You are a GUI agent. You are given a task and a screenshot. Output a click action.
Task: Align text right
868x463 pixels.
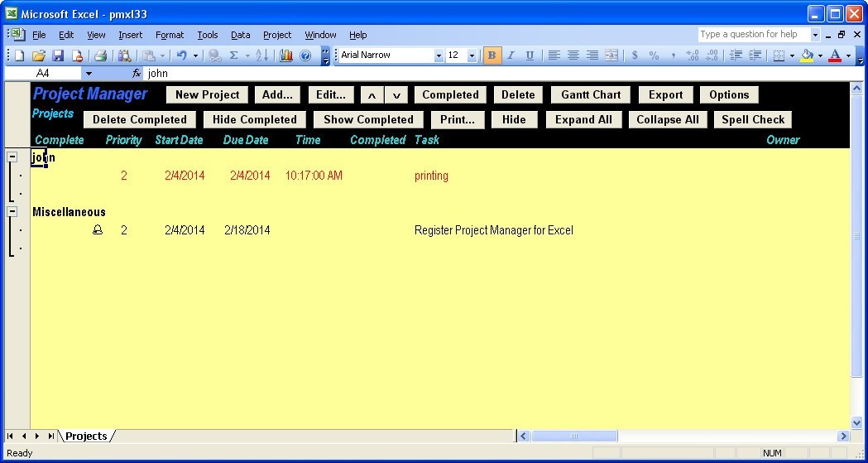(x=592, y=55)
